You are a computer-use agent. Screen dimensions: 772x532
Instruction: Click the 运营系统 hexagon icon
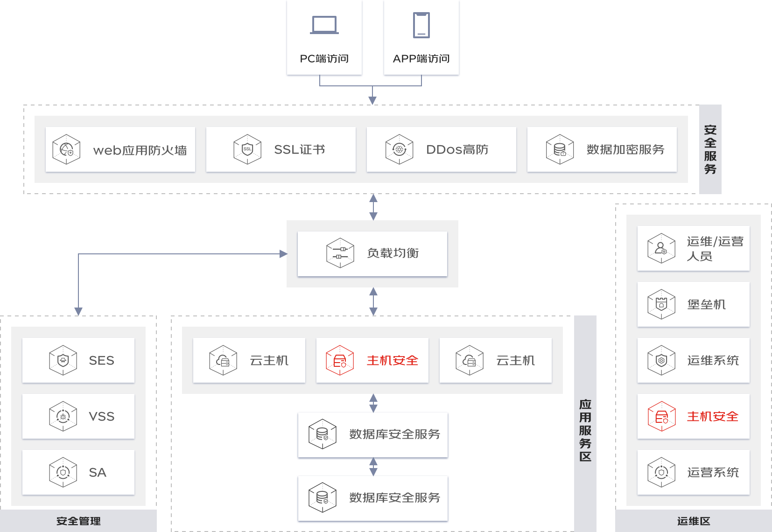(x=661, y=472)
